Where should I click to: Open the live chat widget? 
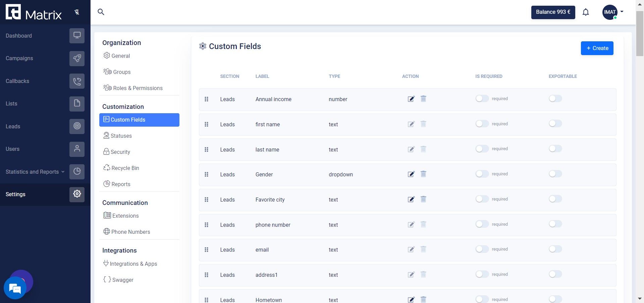click(15, 288)
